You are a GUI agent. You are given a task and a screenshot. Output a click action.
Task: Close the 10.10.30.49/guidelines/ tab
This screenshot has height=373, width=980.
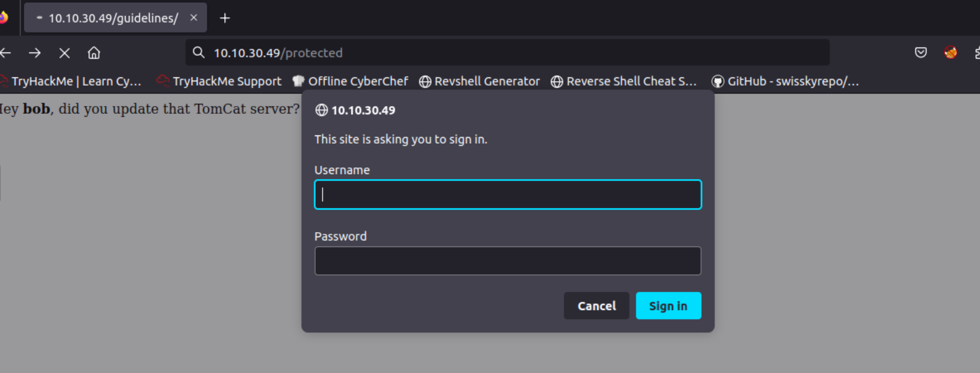pos(194,18)
